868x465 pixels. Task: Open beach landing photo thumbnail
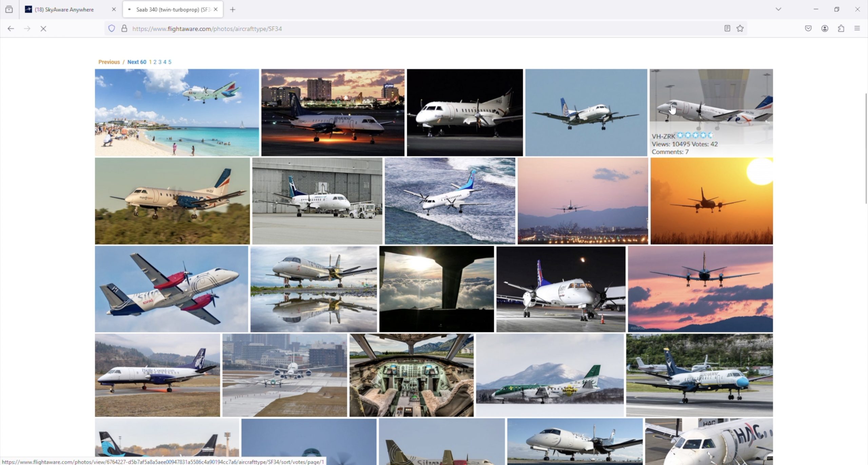[177, 113]
